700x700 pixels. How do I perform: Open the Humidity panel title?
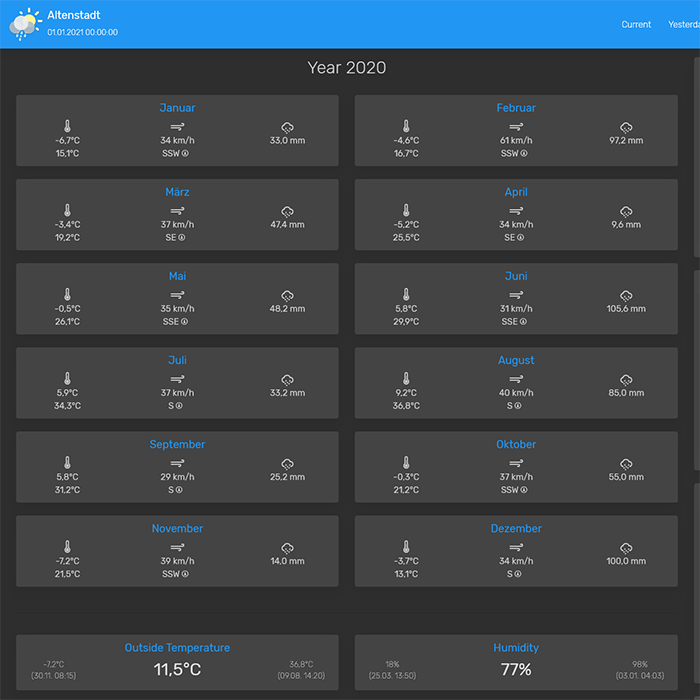tap(516, 648)
